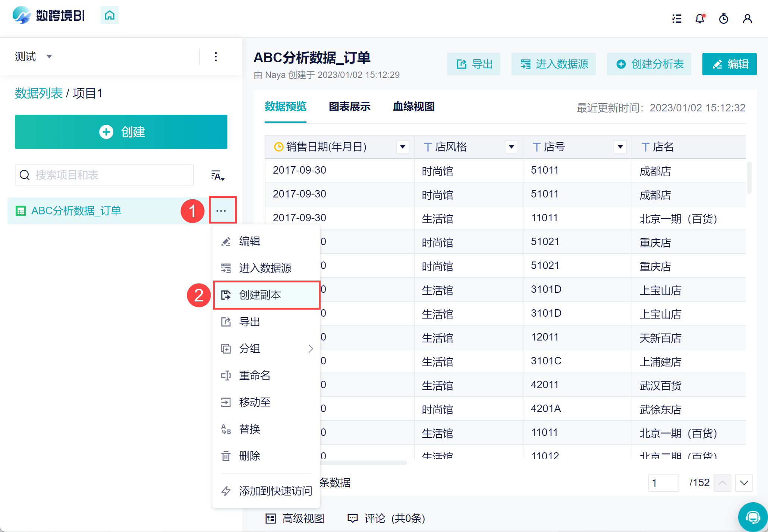Click the timer clock icon in the top bar
Image resolution: width=768 pixels, height=532 pixels.
coord(723,19)
